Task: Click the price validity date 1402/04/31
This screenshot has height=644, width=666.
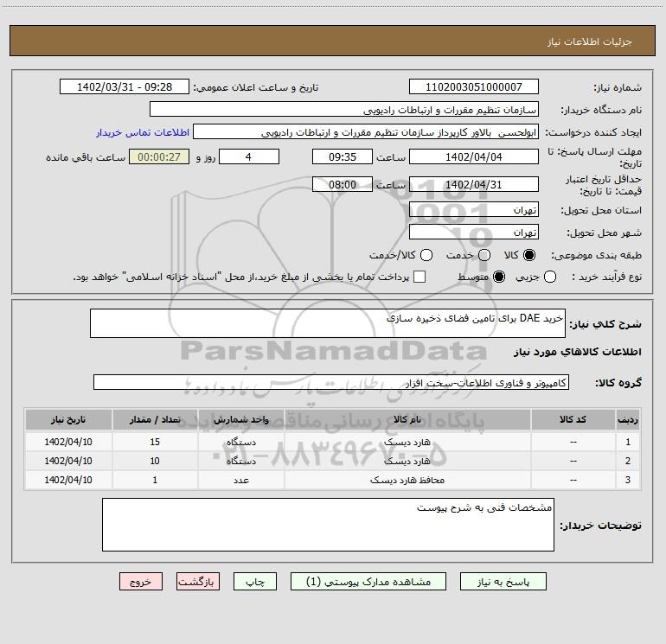Action: tap(474, 184)
